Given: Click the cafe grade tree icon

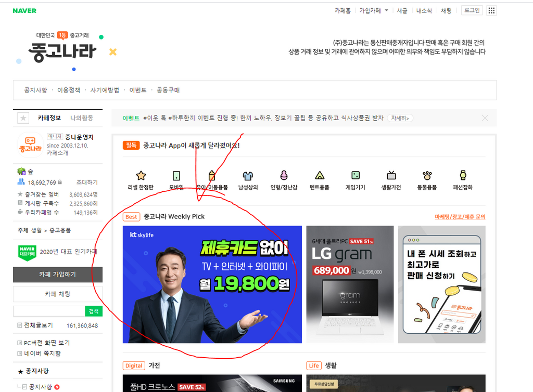Looking at the screenshot, I should (x=21, y=172).
